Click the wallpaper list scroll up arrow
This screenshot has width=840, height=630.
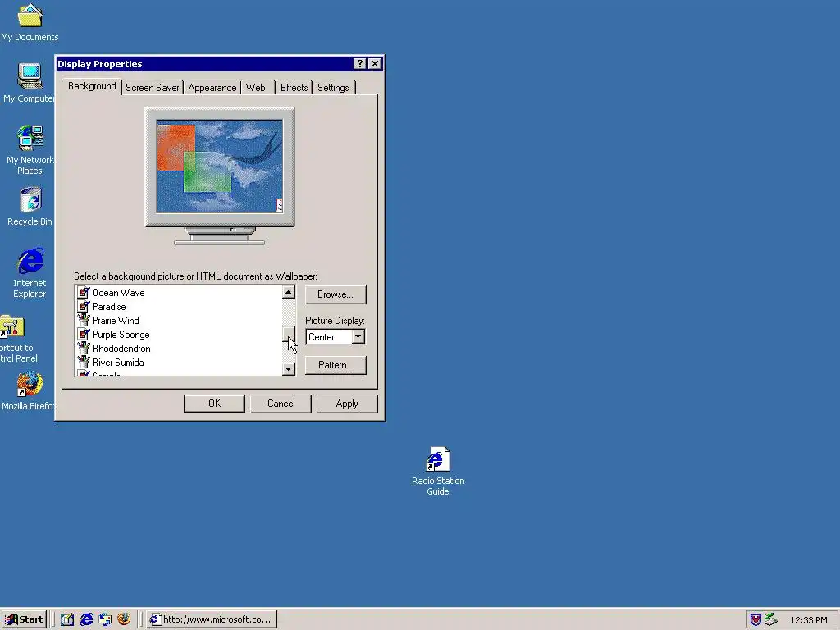(289, 292)
